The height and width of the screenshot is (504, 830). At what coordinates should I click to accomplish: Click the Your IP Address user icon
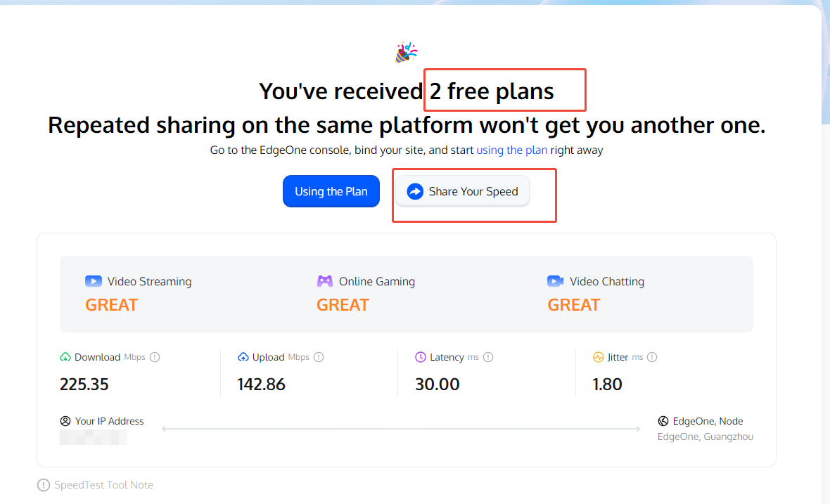click(x=65, y=421)
